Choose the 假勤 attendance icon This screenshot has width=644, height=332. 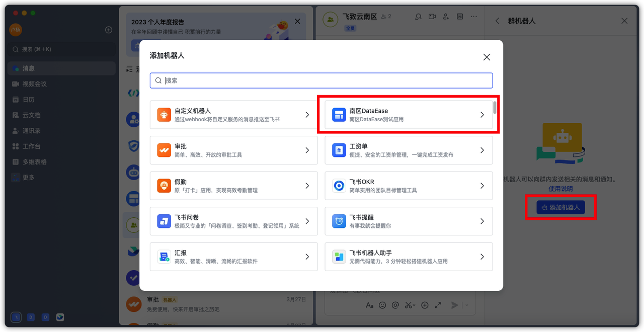point(164,186)
